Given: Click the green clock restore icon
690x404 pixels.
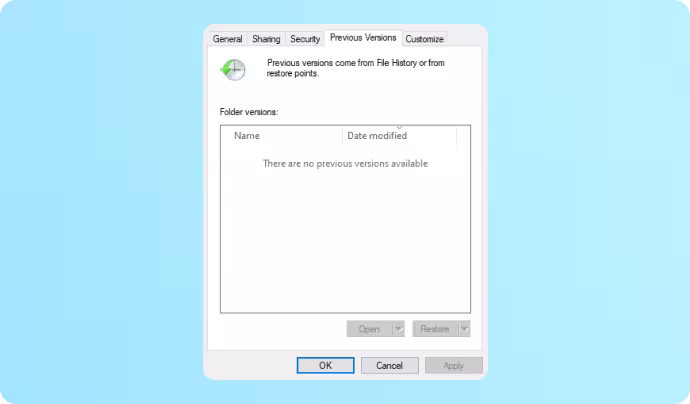Looking at the screenshot, I should (x=233, y=70).
